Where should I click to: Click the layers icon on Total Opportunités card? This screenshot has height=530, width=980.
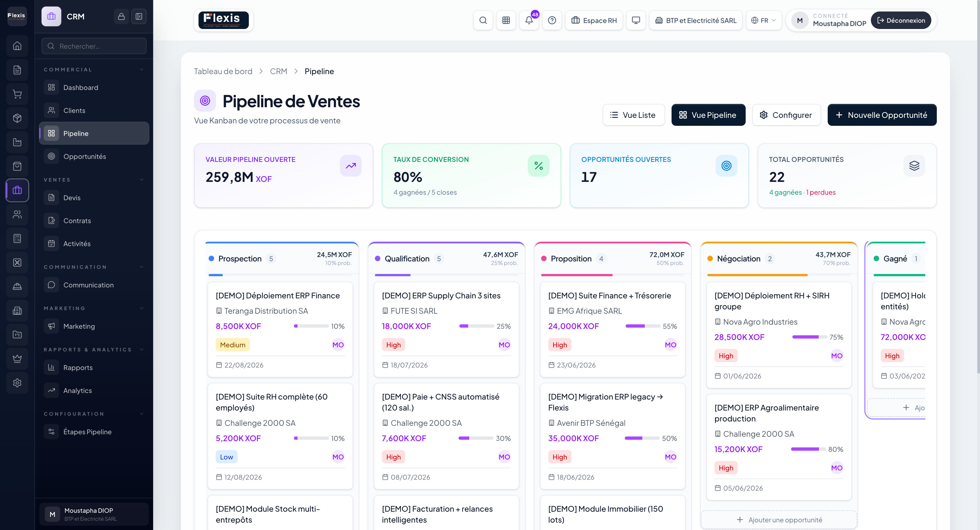(x=914, y=166)
